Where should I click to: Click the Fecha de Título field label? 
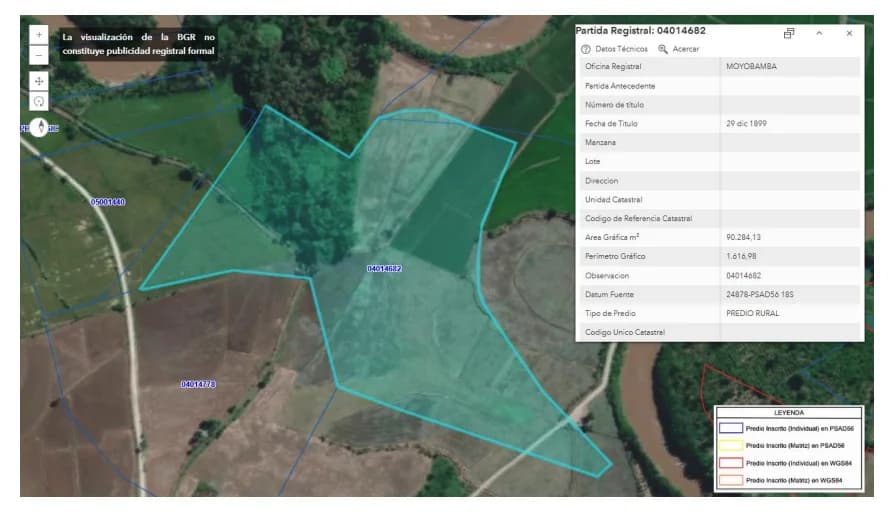(611, 123)
